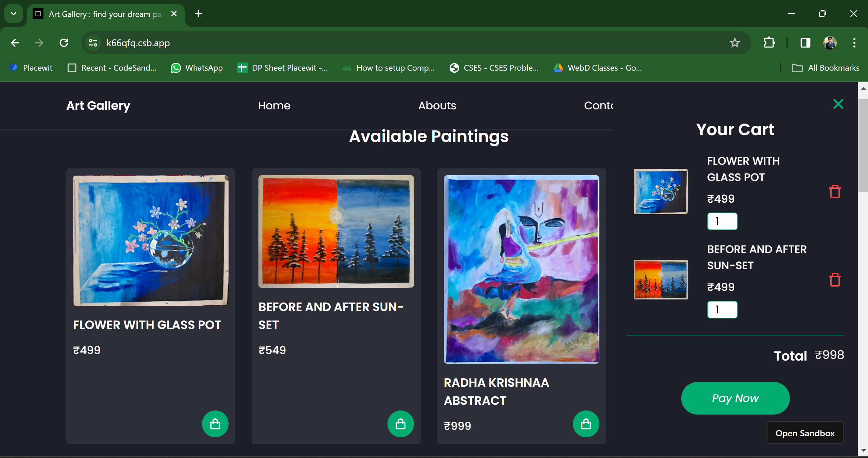Screen dimensions: 868x458
Task: Add Radha Krishnaa Abstract to cart
Action: point(586,424)
